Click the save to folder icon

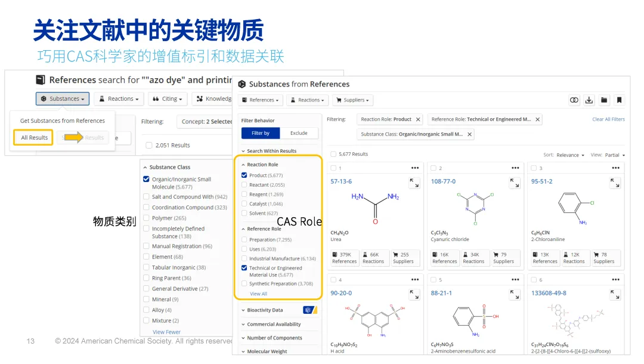pos(603,100)
